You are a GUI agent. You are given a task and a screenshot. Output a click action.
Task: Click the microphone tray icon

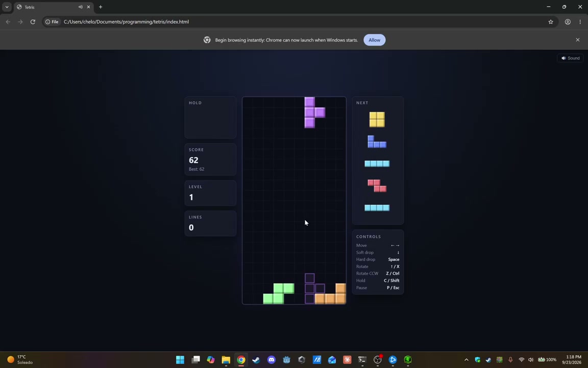510,360
